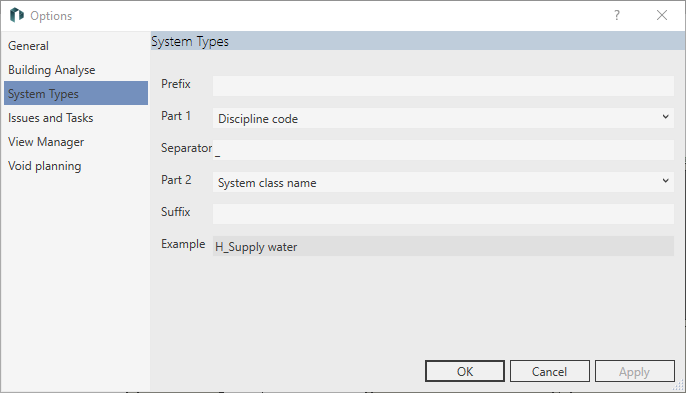Viewport: 686px width, 393px height.
Task: Click the Options app logo icon
Action: 17,15
